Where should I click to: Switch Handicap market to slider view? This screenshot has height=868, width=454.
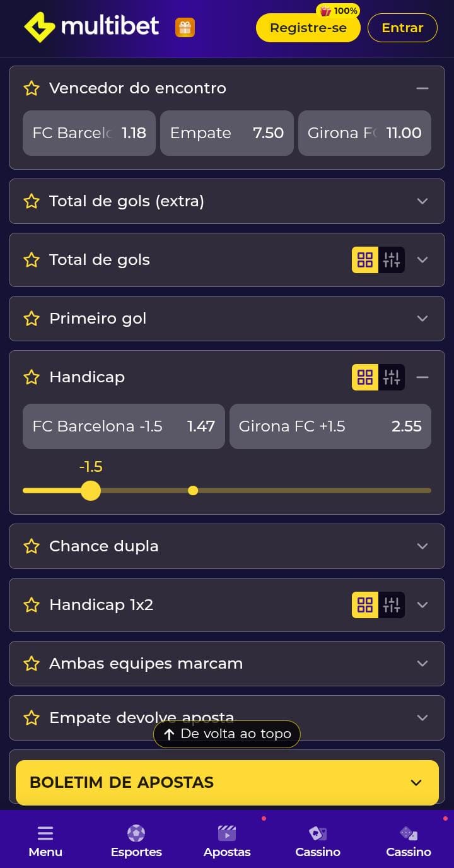[392, 377]
